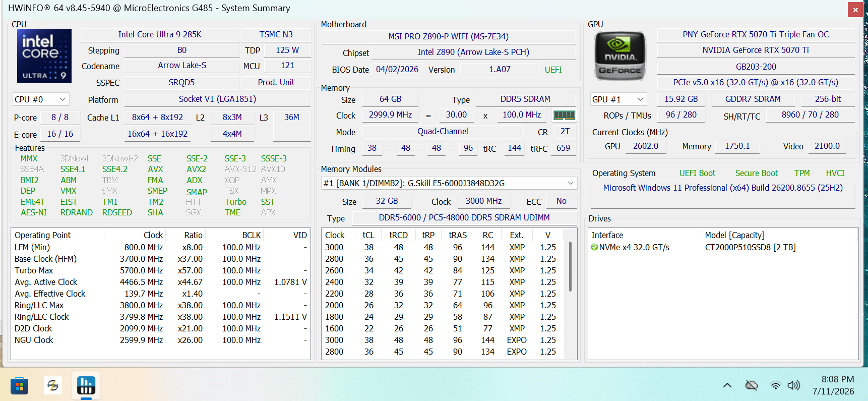Click the Microsoft Windows 11 Professional text
The width and height of the screenshot is (868, 401).
click(x=723, y=188)
